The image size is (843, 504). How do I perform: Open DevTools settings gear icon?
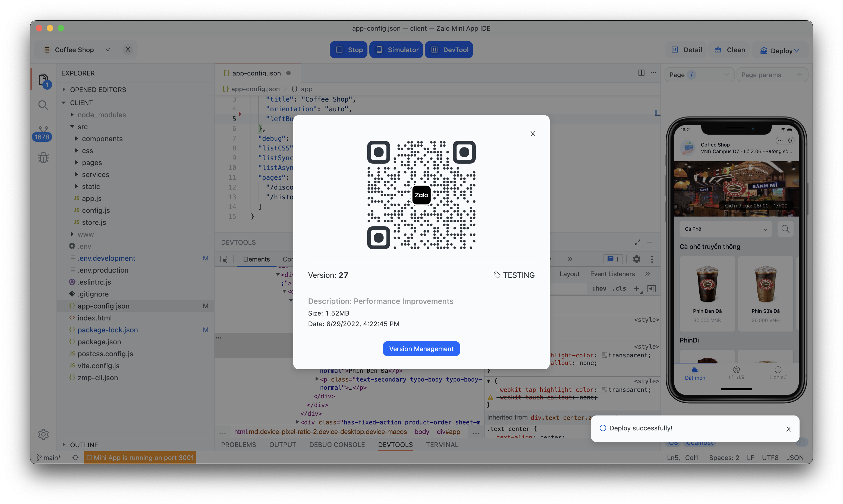click(636, 259)
